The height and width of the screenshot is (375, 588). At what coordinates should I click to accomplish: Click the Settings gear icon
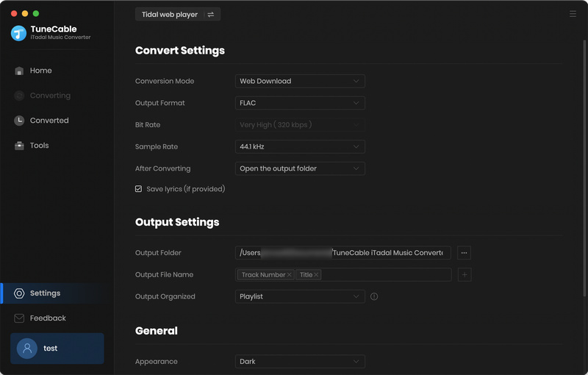pyautogui.click(x=19, y=293)
